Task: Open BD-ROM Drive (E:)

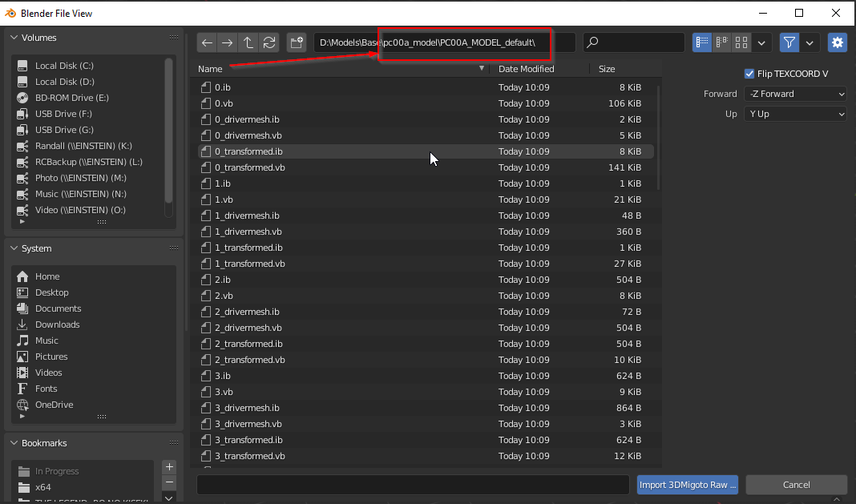Action: coord(88,98)
